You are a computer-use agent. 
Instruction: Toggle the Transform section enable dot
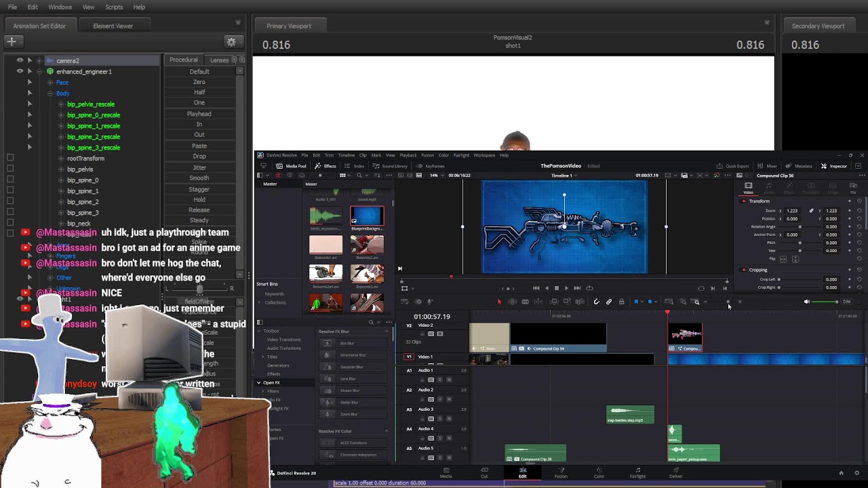(744, 201)
